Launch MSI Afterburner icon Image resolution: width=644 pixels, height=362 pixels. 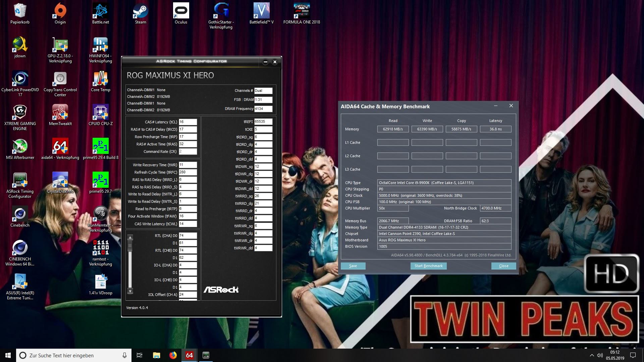click(20, 149)
